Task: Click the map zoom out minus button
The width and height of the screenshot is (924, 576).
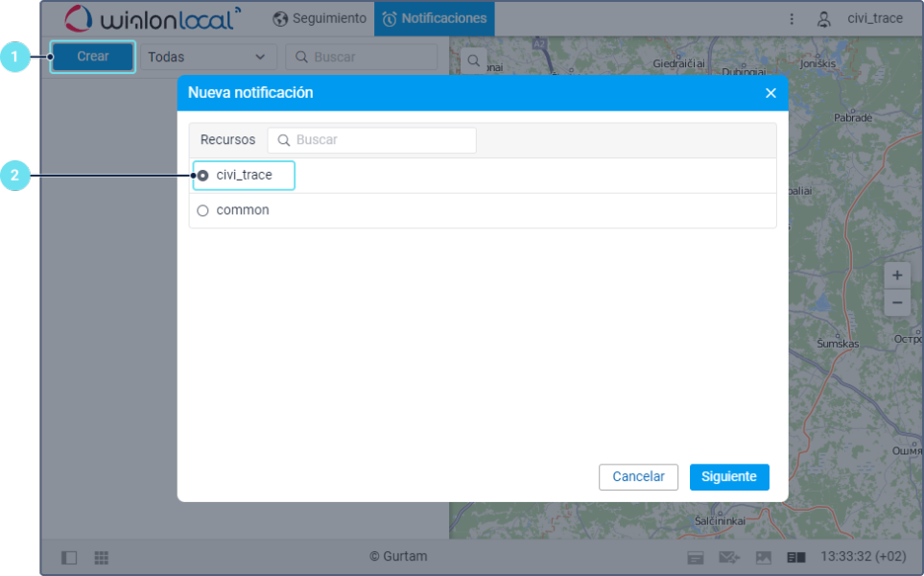Action: click(897, 302)
